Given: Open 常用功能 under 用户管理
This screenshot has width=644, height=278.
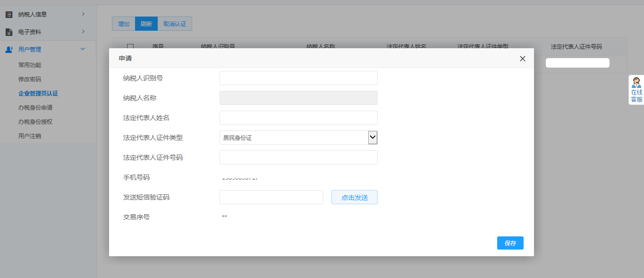Looking at the screenshot, I should [30, 65].
